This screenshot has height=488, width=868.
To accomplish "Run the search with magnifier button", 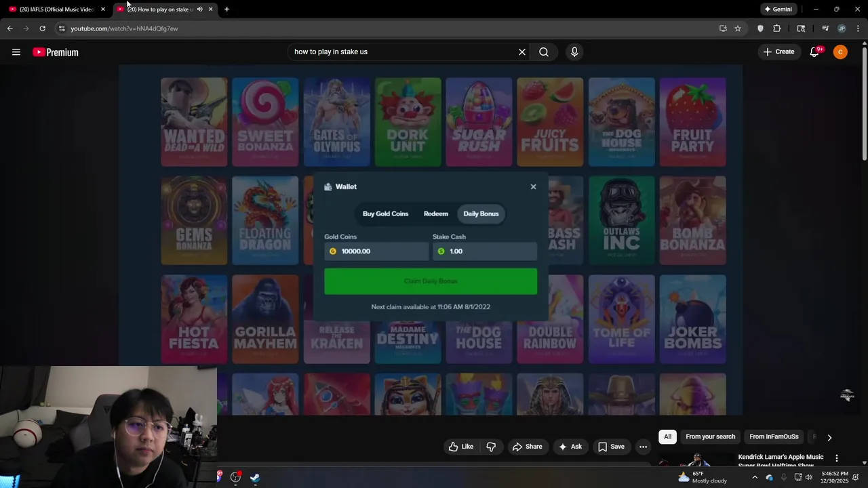I will tap(544, 52).
